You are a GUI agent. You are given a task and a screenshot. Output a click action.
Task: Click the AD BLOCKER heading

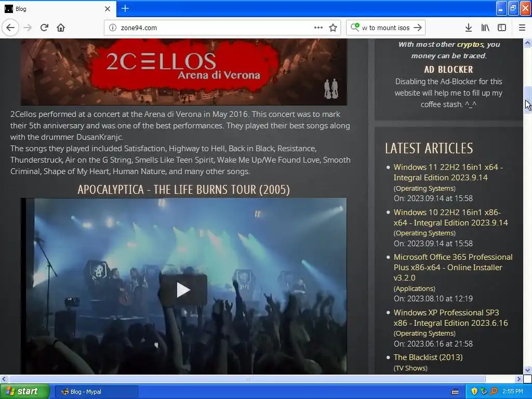(x=448, y=70)
